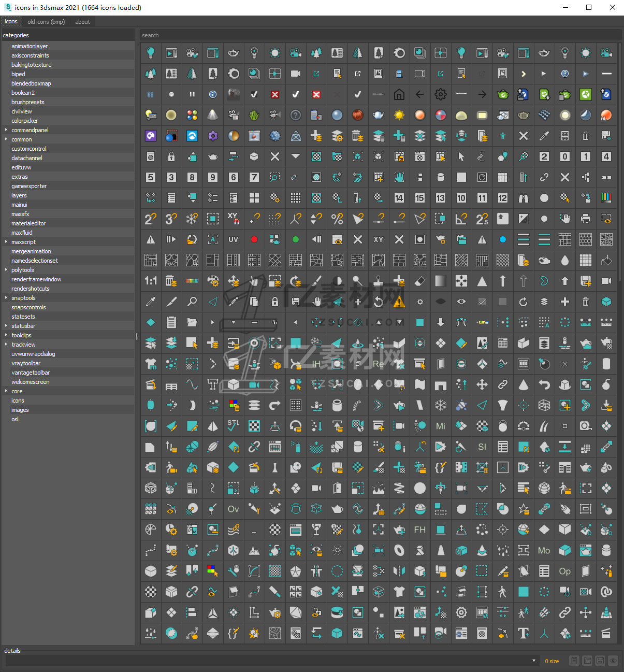Click the SI text icon
The image size is (624, 672).
(482, 447)
